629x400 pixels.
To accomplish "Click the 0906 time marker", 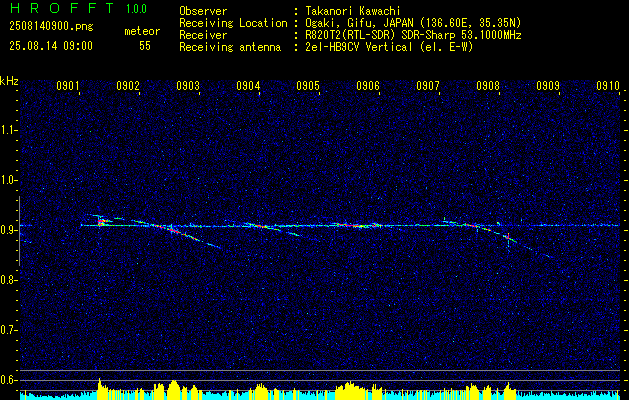I will 368,86.
